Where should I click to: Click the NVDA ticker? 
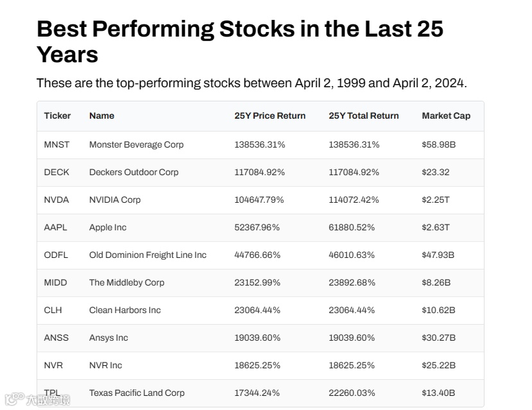(x=56, y=200)
